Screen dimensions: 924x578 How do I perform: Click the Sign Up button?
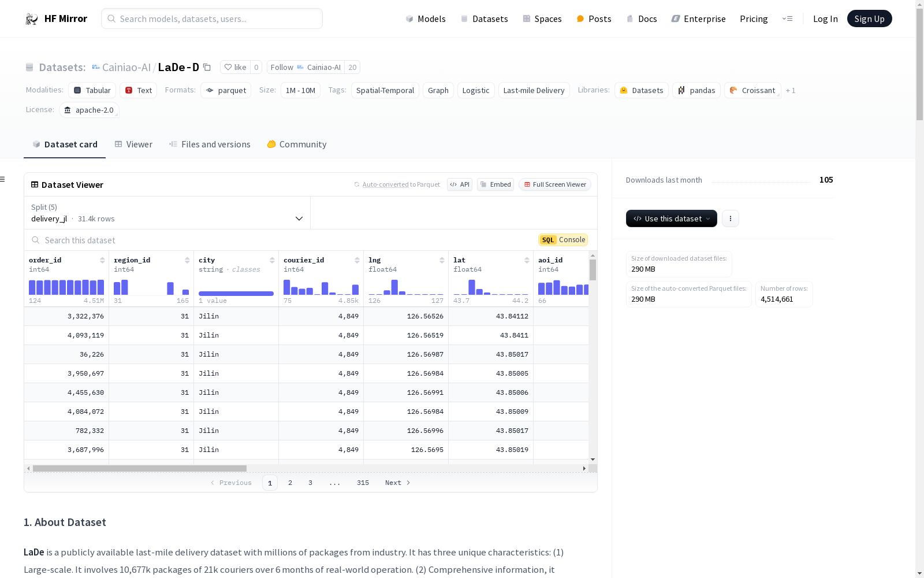[869, 18]
